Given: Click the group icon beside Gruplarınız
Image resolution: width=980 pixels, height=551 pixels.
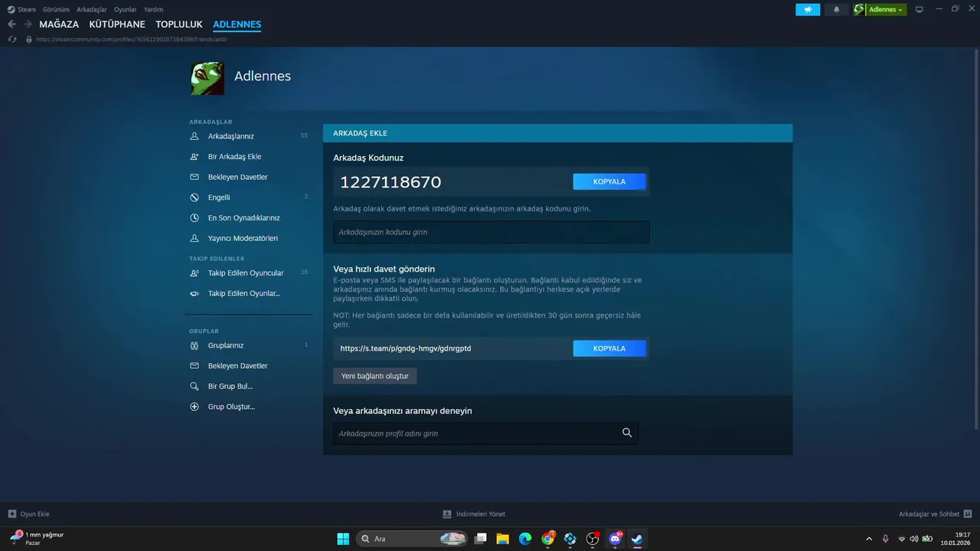Looking at the screenshot, I should point(194,345).
